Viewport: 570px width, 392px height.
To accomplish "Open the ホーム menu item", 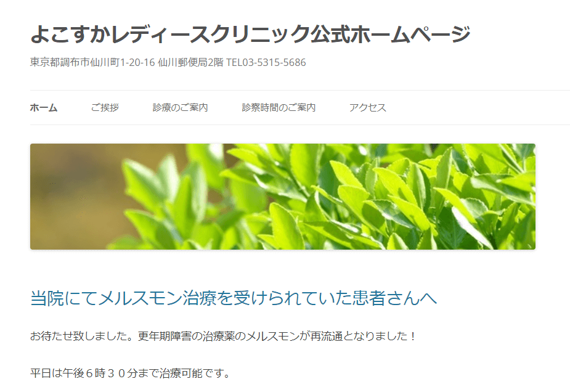I will coord(44,108).
